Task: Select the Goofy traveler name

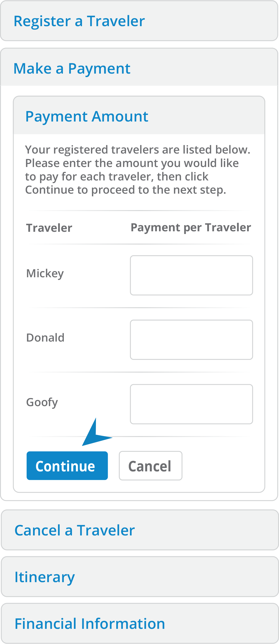Action: point(42,402)
